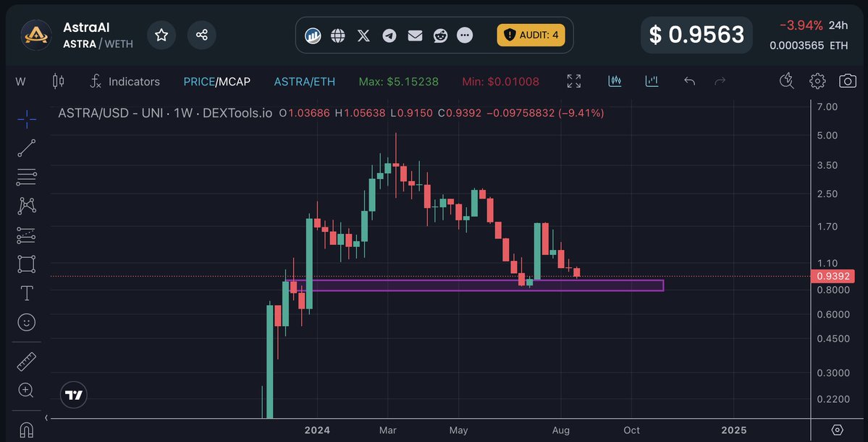Screen dimensions: 868x442
Task: Click the candles-with-axis chart toolbar icon
Action: (615, 81)
